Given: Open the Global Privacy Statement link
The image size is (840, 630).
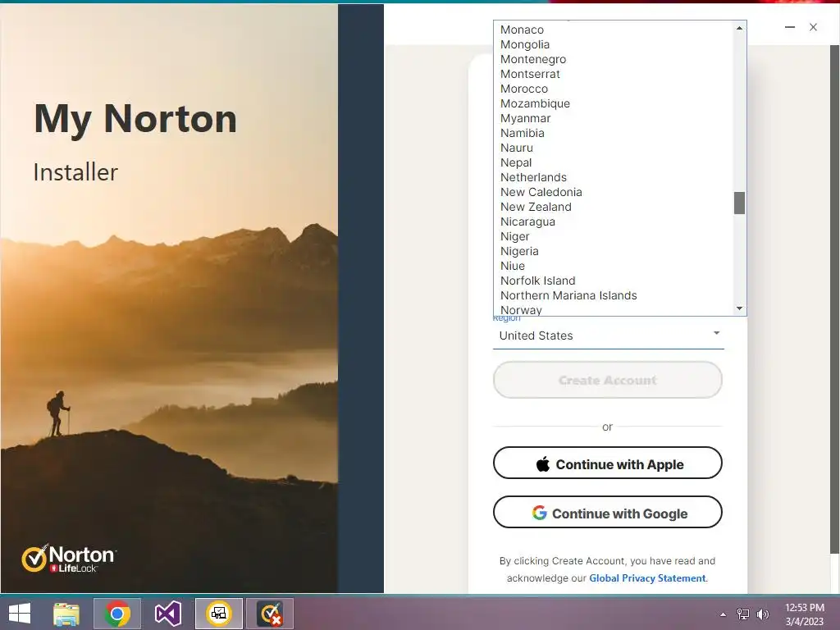Looking at the screenshot, I should point(647,578).
